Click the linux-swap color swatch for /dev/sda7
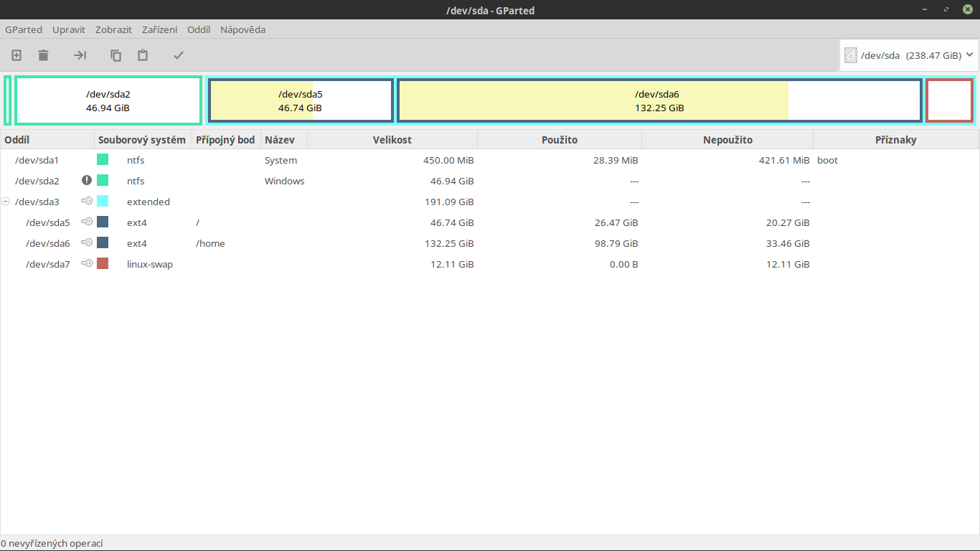The image size is (980, 551). (x=103, y=264)
